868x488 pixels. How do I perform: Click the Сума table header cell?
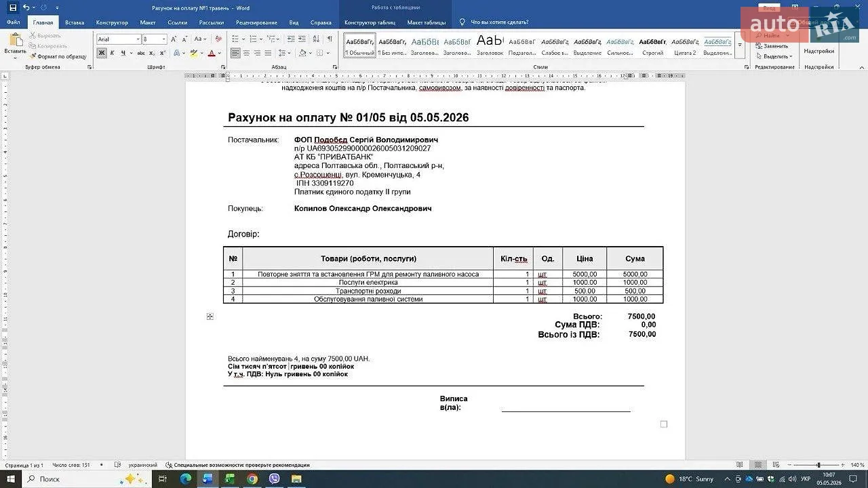635,258
